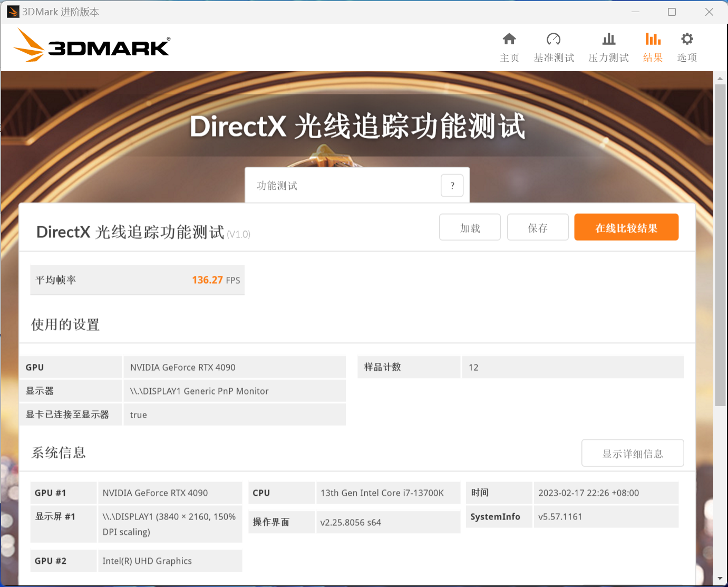
Task: Open the Stress Tests (压力测试) icon
Action: point(609,40)
